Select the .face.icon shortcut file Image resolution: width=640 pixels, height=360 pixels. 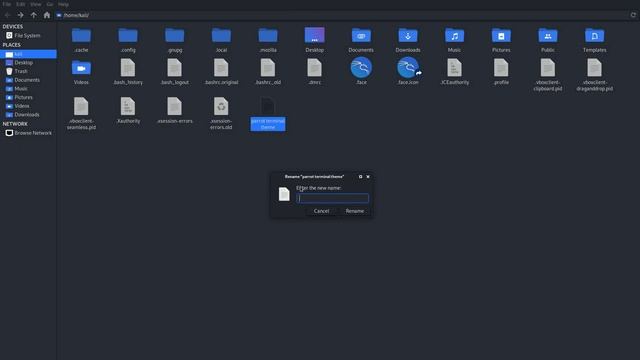click(408, 67)
